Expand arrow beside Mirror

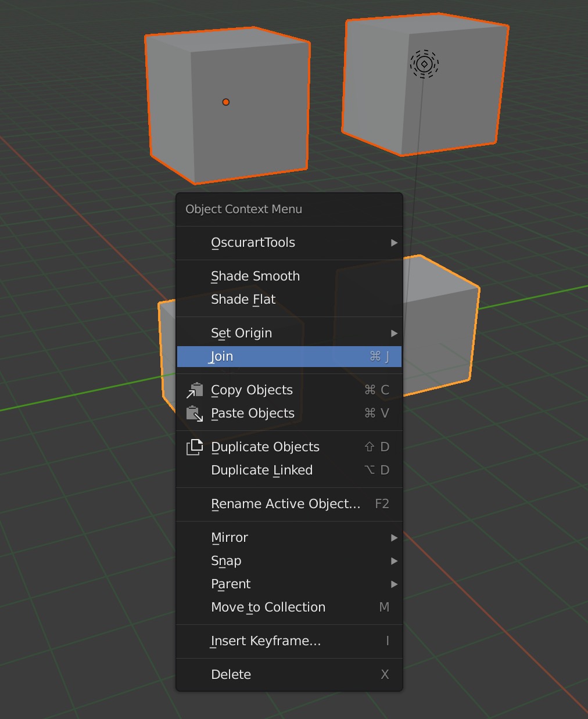coord(394,538)
